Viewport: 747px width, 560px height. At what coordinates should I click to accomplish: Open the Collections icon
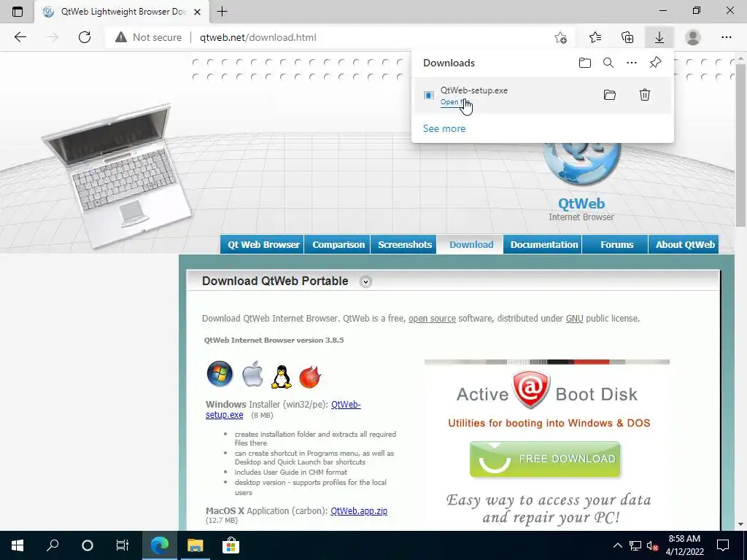[627, 37]
